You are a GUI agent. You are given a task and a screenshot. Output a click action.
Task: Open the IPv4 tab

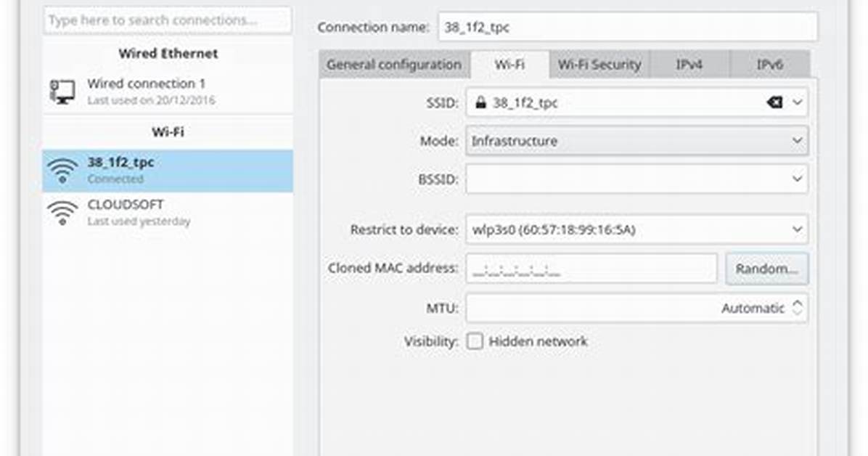click(689, 65)
